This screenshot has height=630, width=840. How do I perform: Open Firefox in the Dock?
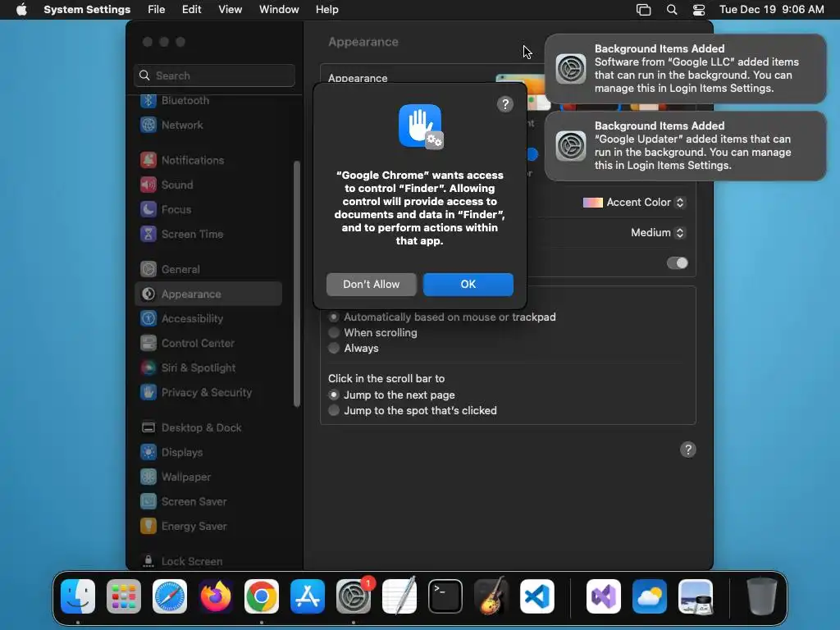(x=216, y=596)
